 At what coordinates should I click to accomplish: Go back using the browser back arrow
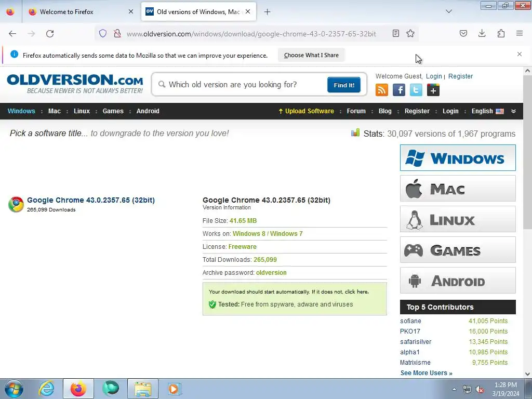point(12,33)
